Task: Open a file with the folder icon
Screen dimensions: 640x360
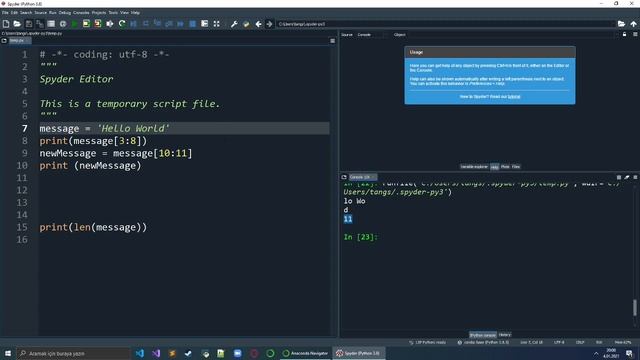Action: click(17, 24)
